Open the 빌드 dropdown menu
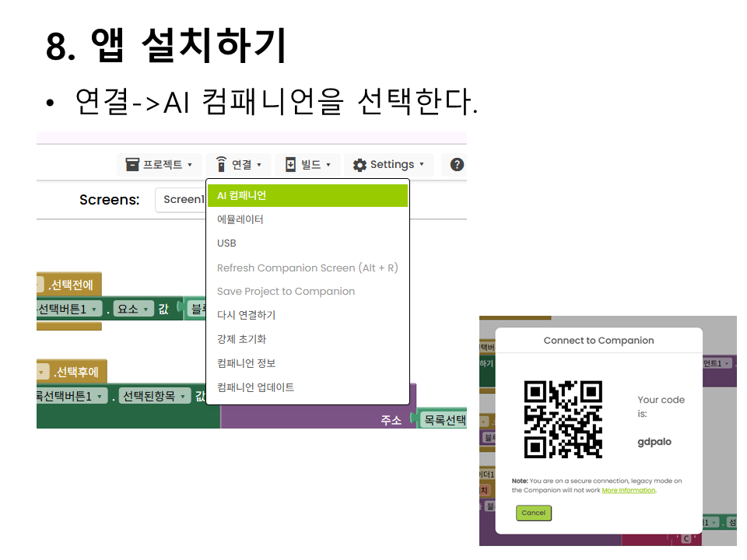This screenshot has height=560, width=747. point(308,165)
